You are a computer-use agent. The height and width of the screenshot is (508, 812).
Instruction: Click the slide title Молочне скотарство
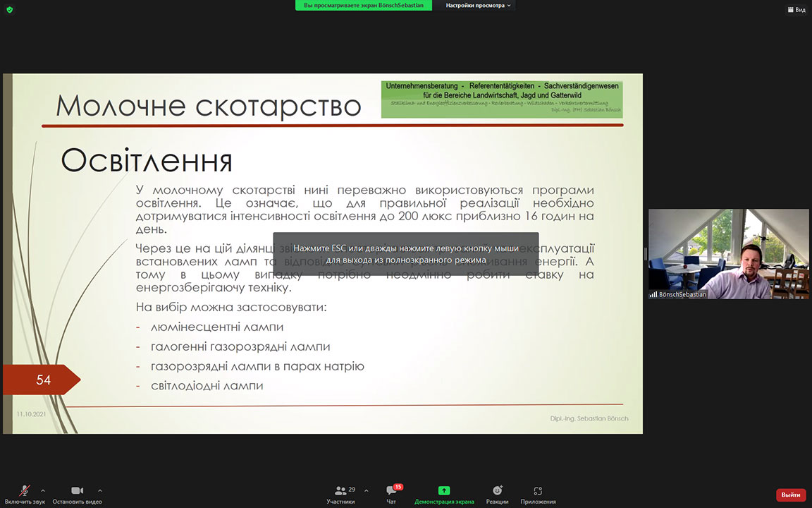point(208,106)
